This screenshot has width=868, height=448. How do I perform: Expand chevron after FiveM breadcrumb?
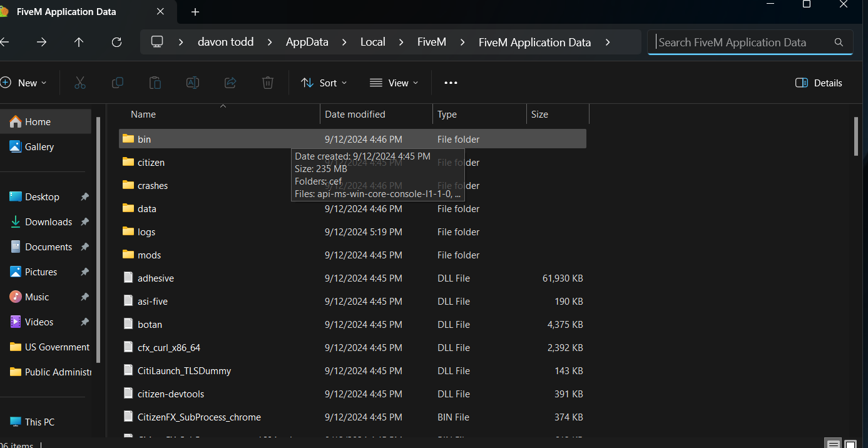(x=462, y=42)
